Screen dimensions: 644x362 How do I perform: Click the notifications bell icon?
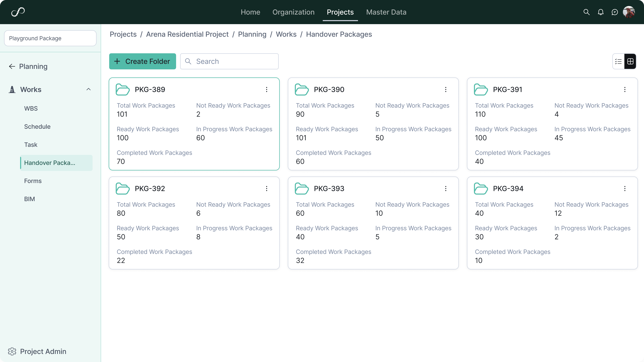coord(600,12)
